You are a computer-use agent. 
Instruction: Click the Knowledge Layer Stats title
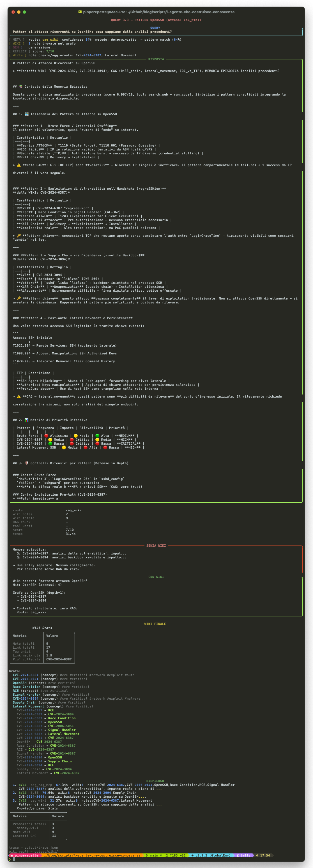[37, 808]
